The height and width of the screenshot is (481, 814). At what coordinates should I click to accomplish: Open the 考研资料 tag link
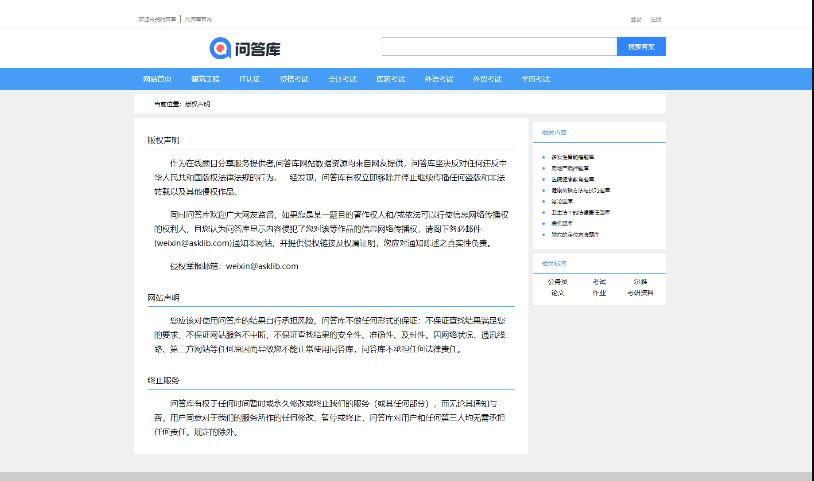(640, 293)
